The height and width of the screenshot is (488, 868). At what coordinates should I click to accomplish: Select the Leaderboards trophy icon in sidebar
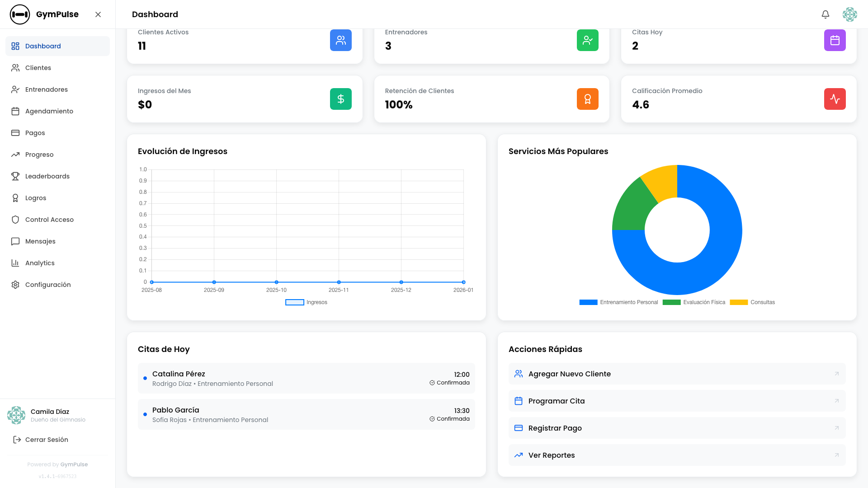(16, 176)
